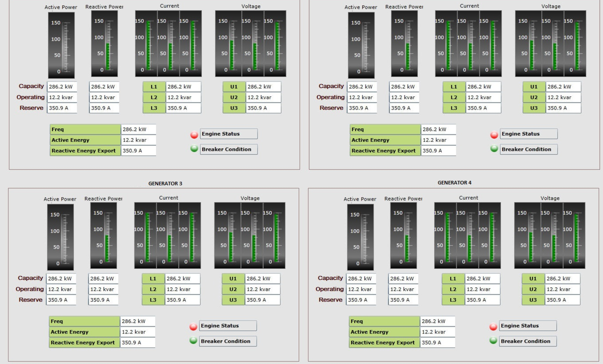Click Generator 4's Reactive Power gauge
Viewport: 603px width, 364px height.
(x=403, y=236)
